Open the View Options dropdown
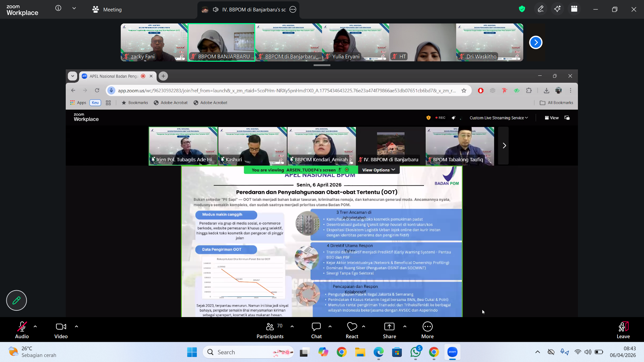644x362 pixels. 378,170
